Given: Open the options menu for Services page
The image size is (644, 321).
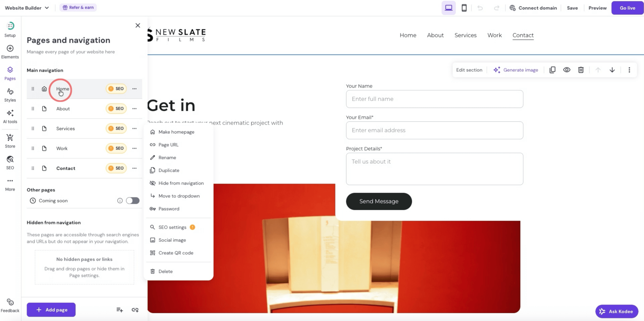Looking at the screenshot, I should coord(135,128).
